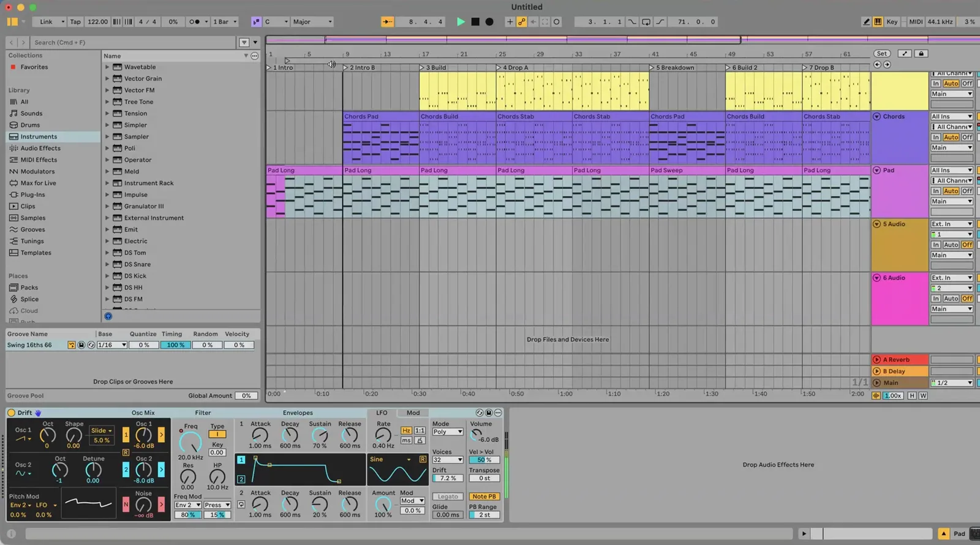
Task: Toggle the Automation Arm button
Action: 521,21
